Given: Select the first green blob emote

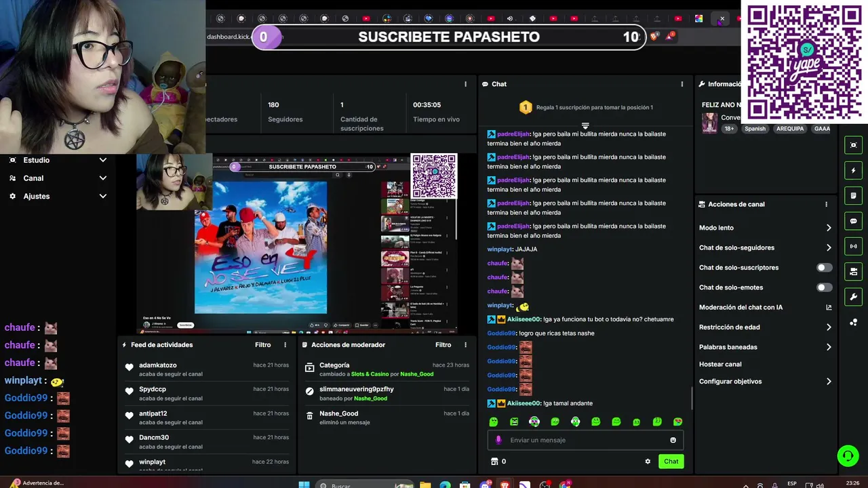Looking at the screenshot, I should (494, 422).
